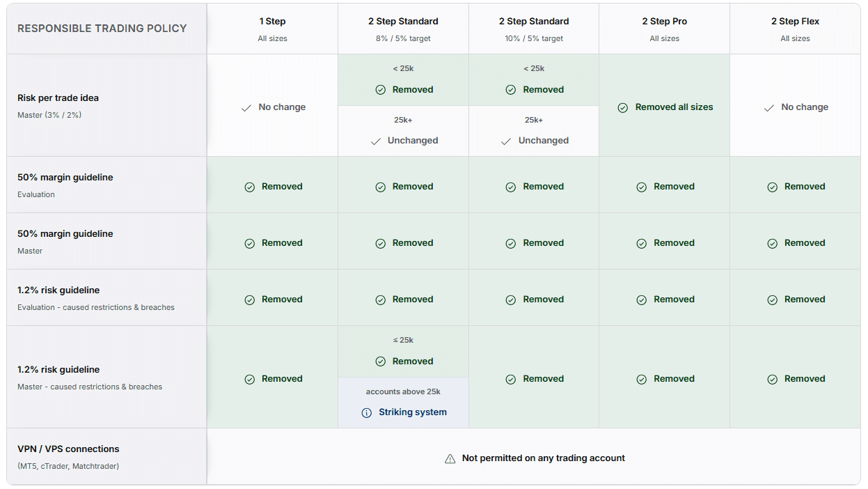Click the check icon for 2 Step Flex evaluation margin guideline
Screen dimensions: 868x489
coord(772,187)
